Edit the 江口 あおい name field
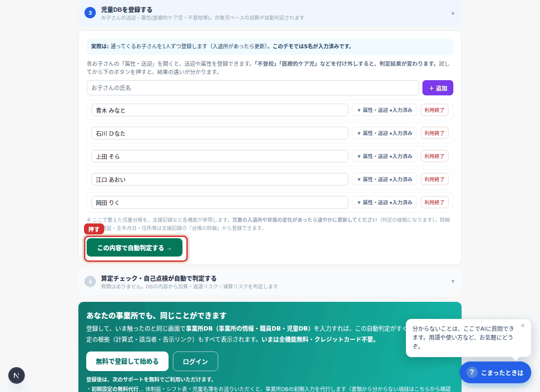Viewport: 540px width, 392px height. point(220,179)
